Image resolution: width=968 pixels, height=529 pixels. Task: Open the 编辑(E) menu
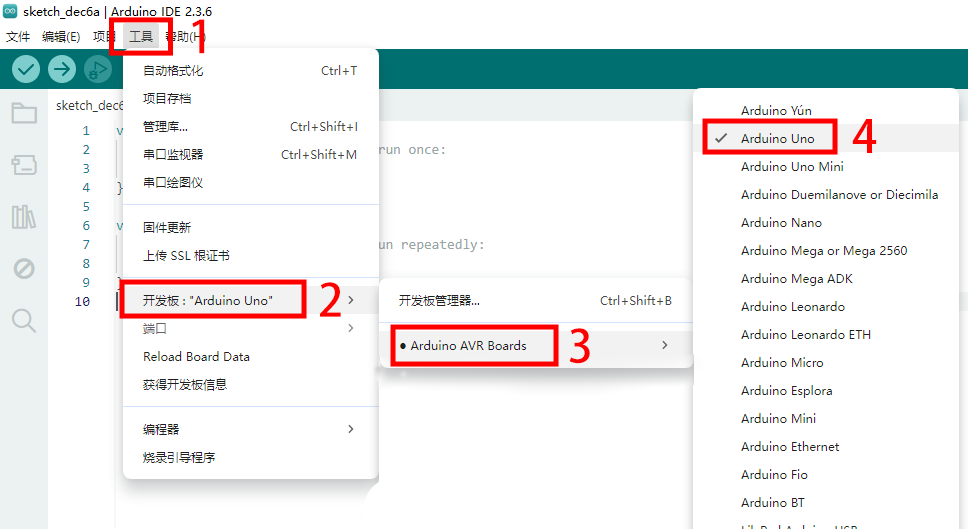coord(61,36)
